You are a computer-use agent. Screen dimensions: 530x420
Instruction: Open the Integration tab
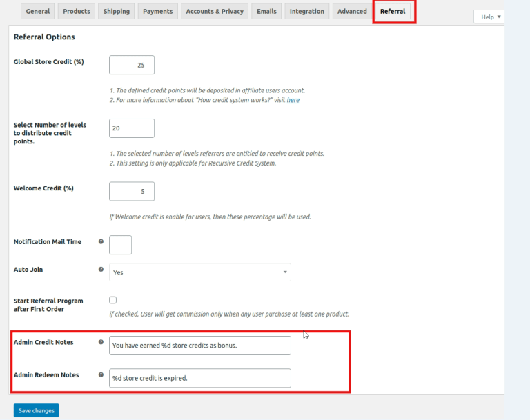[306, 12]
